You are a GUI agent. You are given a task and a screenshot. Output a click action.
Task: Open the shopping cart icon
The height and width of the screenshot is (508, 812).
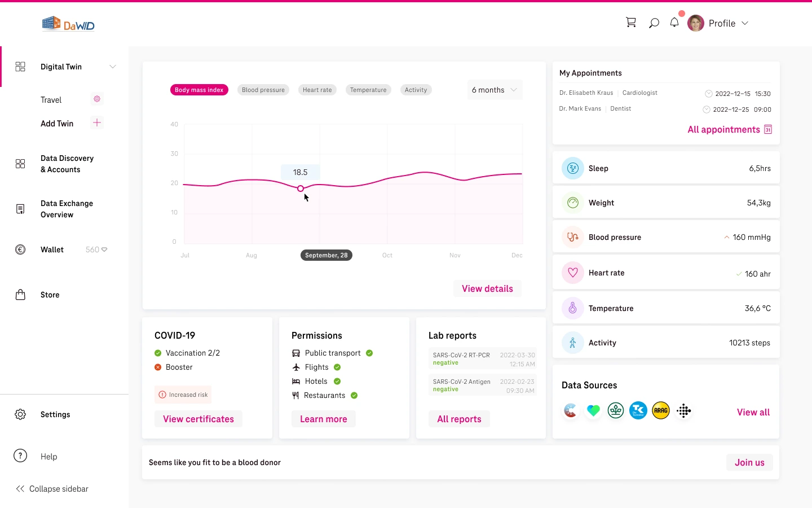click(x=631, y=23)
